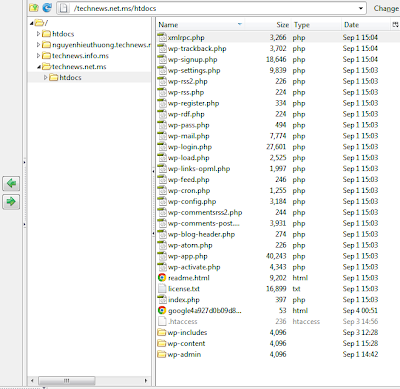Select the wp-cron.php file icon
Screen dimensions: 400x389
(162, 190)
